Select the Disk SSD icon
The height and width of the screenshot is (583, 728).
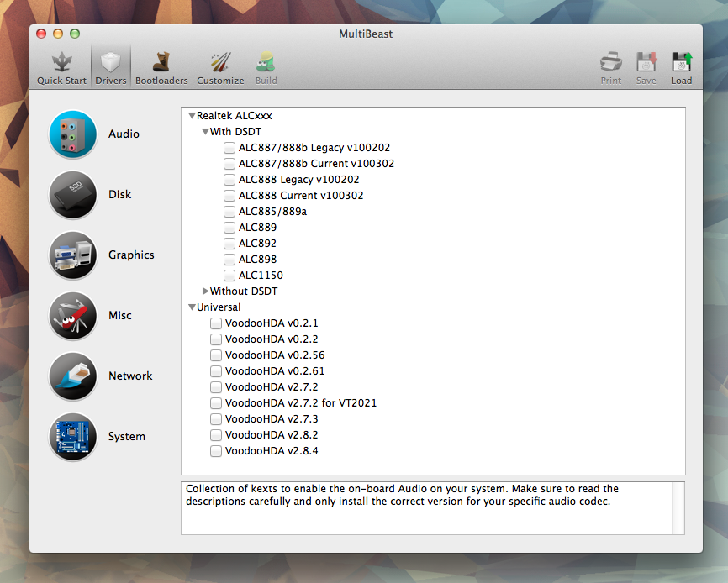coord(73,195)
